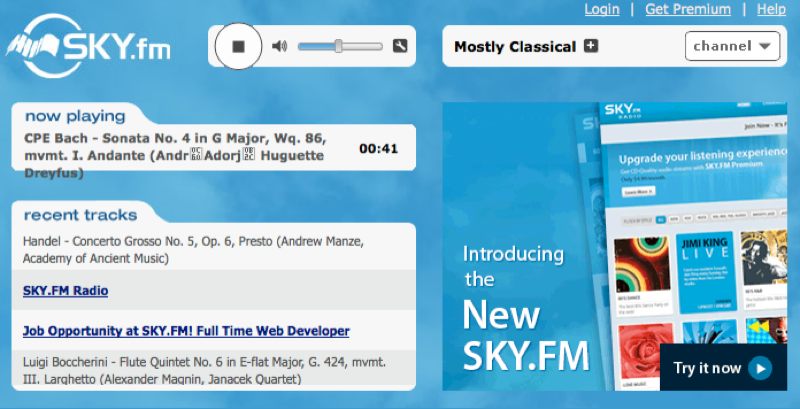Click the Introducing the New SKY.FM banner
The image size is (800, 409).
[x=614, y=246]
